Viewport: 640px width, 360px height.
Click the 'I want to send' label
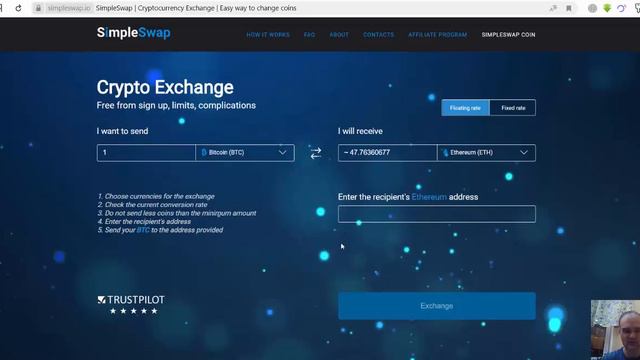[x=122, y=131]
